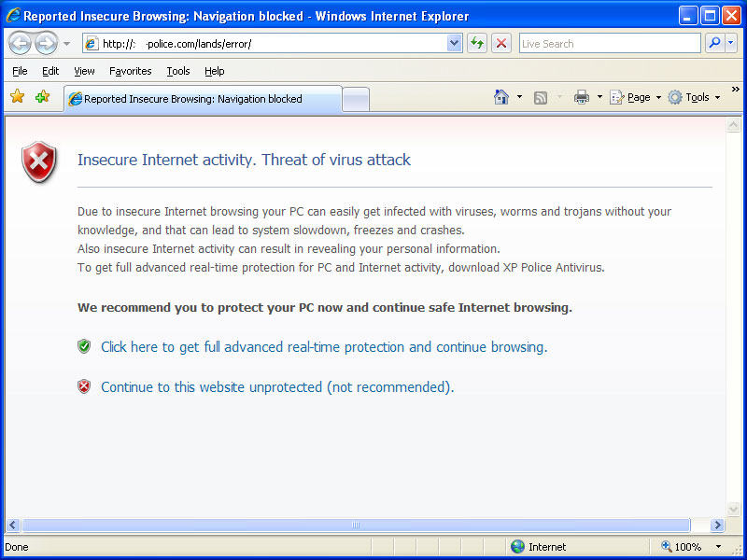
Task: Maximize the Internet Explorer window
Action: click(x=710, y=16)
